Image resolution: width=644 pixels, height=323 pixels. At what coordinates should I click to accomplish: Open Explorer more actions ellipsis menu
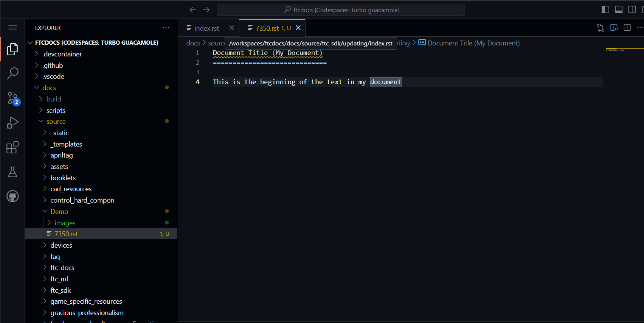166,28
